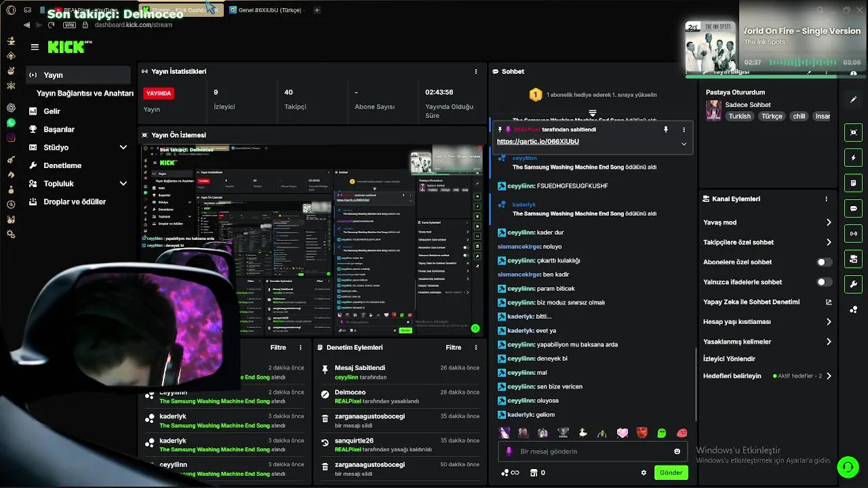Open the green headset support button
This screenshot has width=868, height=488.
tap(847, 467)
